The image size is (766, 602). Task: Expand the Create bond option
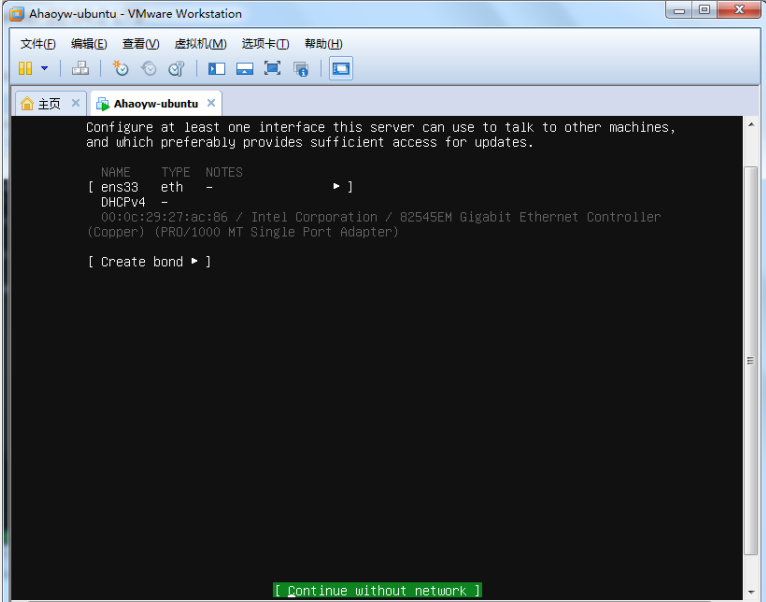pos(149,262)
